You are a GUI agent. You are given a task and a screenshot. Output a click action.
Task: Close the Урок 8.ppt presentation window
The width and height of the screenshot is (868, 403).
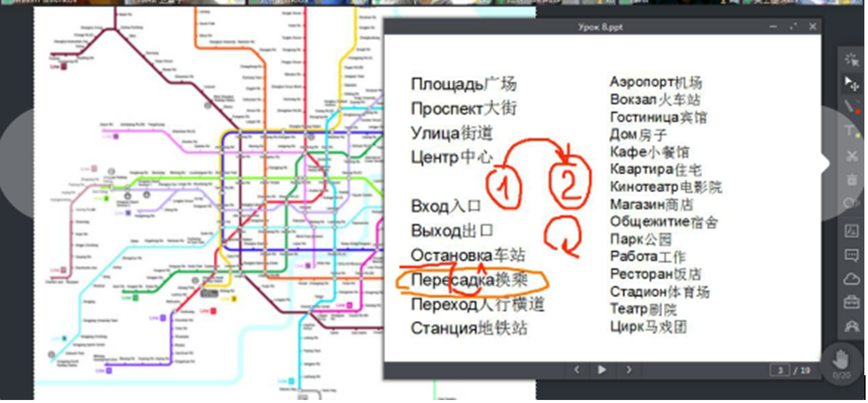(812, 27)
